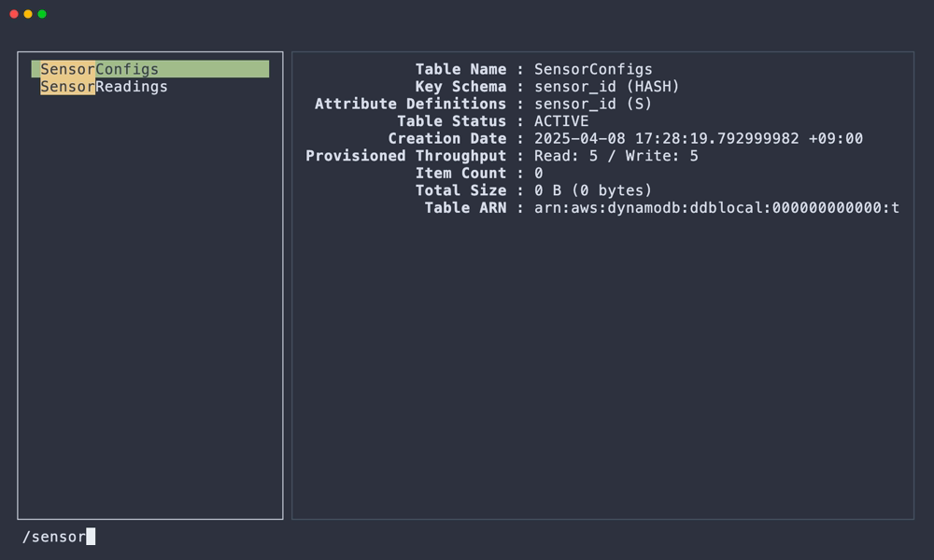
Task: Click the Key Schema field label
Action: (460, 87)
